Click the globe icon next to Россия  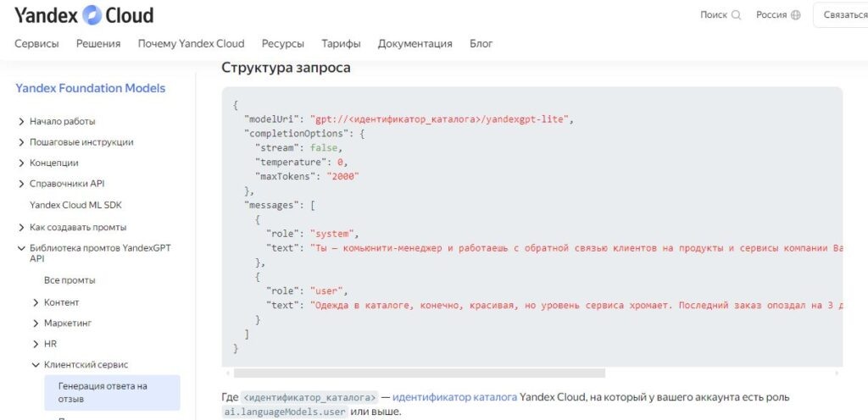pos(795,15)
